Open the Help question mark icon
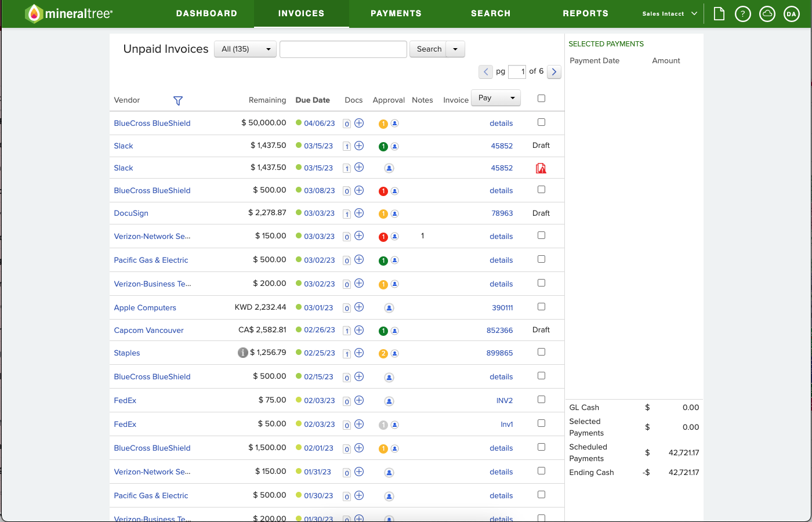Image resolution: width=812 pixels, height=522 pixels. pyautogui.click(x=743, y=13)
